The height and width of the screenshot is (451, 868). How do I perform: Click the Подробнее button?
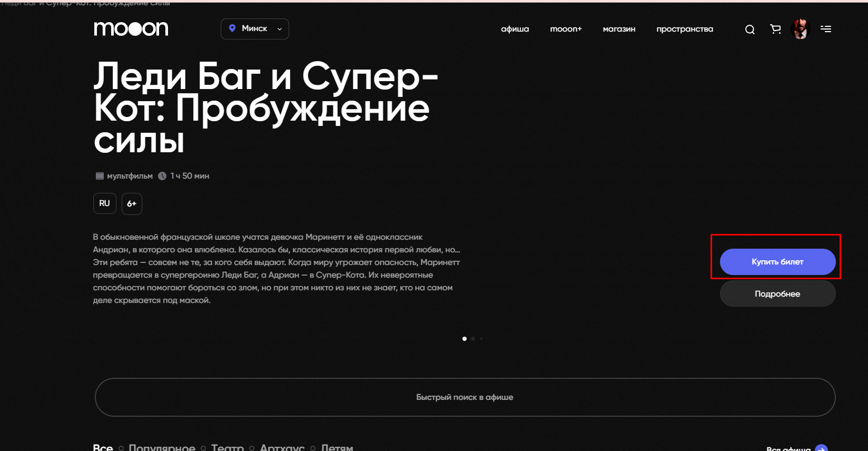(777, 293)
